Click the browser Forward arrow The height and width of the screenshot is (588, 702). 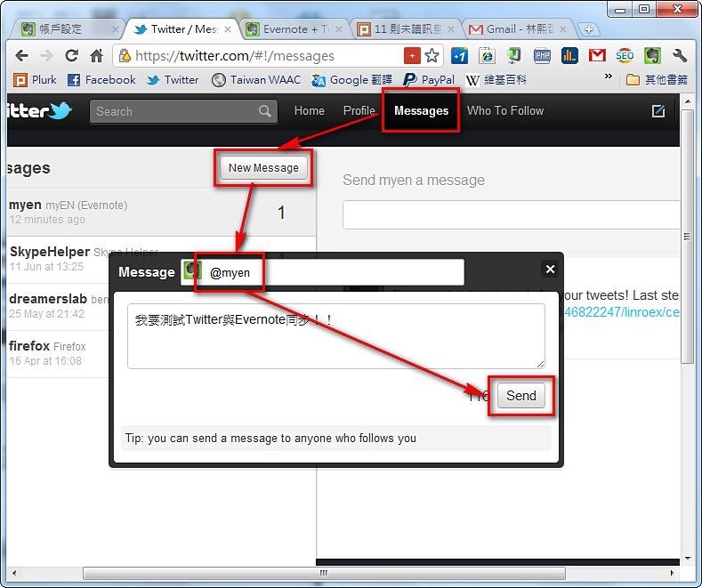pyautogui.click(x=46, y=56)
